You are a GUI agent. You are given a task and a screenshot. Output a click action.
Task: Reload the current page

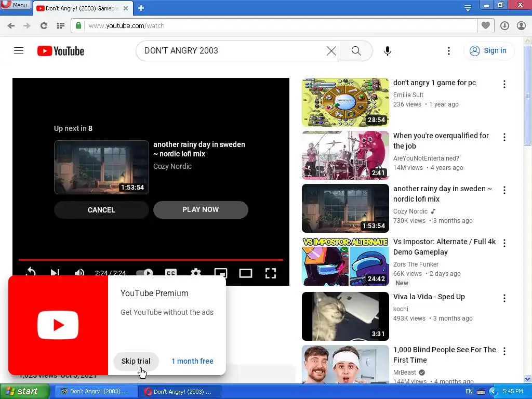(x=44, y=26)
